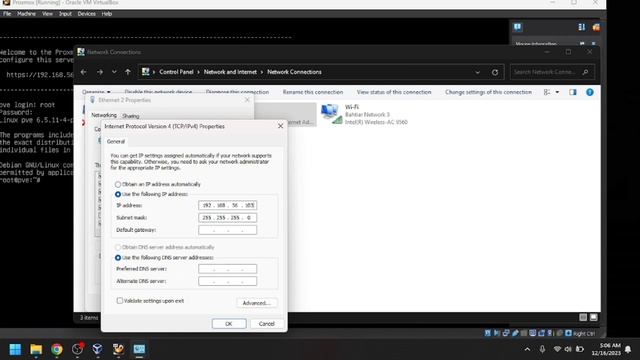The image size is (640, 360).
Task: Click the IP address field
Action: [x=227, y=205]
